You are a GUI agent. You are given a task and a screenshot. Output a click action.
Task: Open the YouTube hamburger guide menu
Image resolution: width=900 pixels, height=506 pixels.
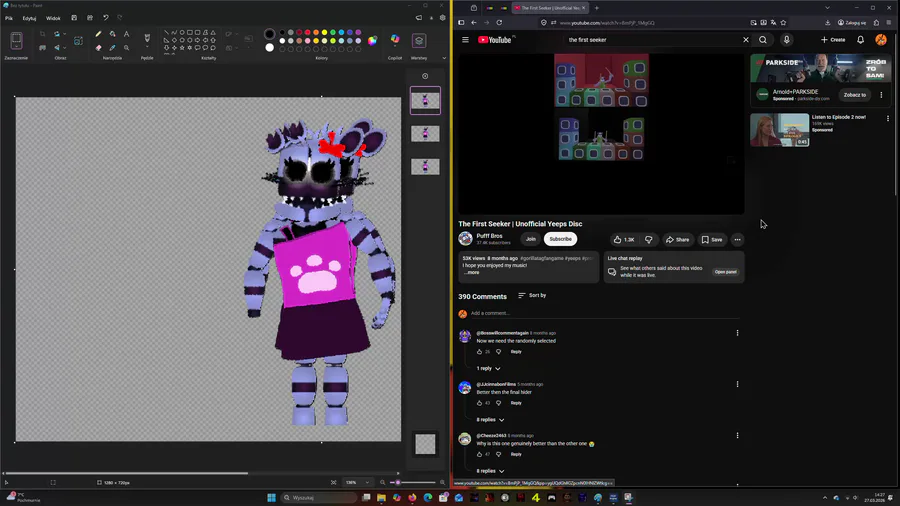[x=465, y=40]
